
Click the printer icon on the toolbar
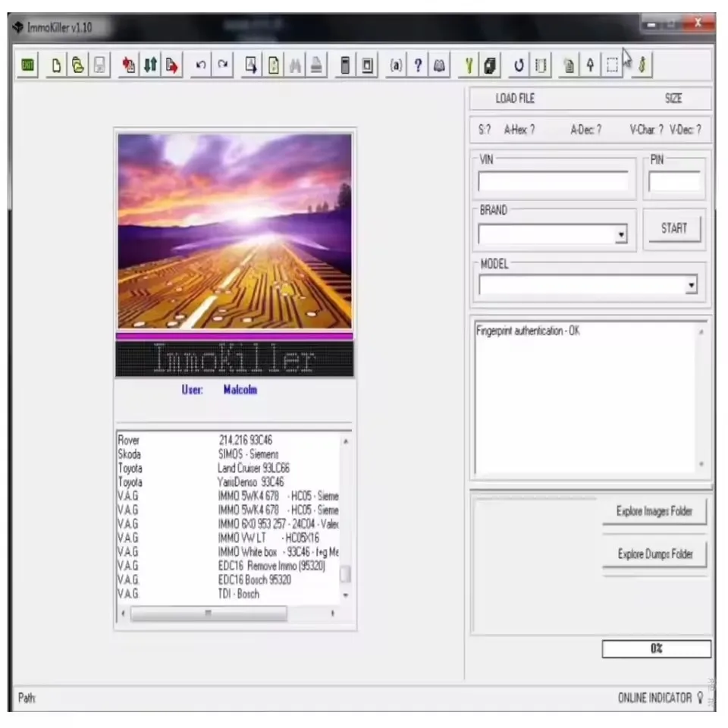[x=316, y=65]
